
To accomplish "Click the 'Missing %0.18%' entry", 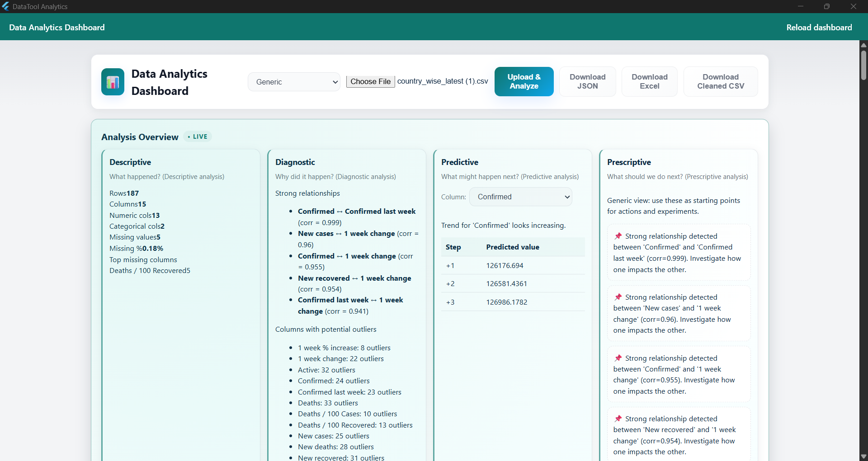I will click(x=137, y=248).
